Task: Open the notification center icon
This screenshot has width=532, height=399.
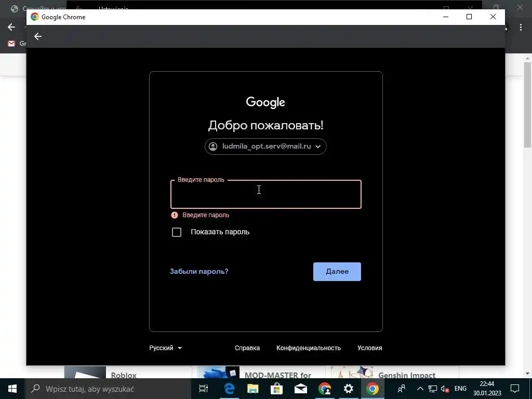Action: pyautogui.click(x=515, y=389)
